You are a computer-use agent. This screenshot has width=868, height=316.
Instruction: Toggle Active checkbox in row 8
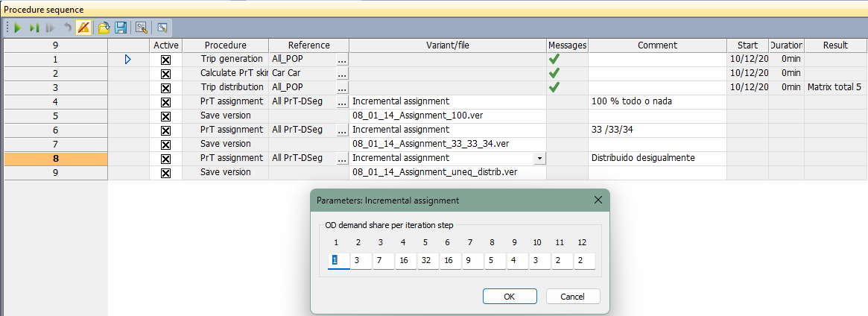tap(165, 159)
